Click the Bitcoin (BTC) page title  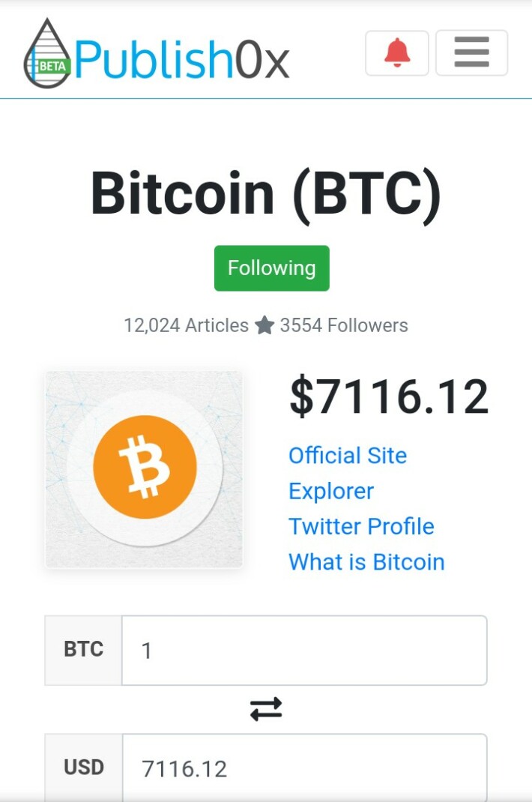(x=266, y=194)
